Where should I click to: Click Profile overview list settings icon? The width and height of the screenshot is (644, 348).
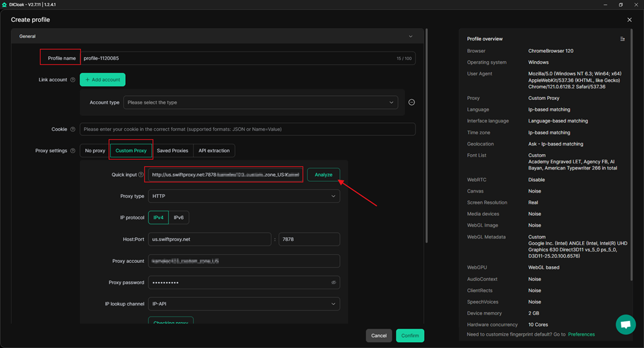[622, 39]
